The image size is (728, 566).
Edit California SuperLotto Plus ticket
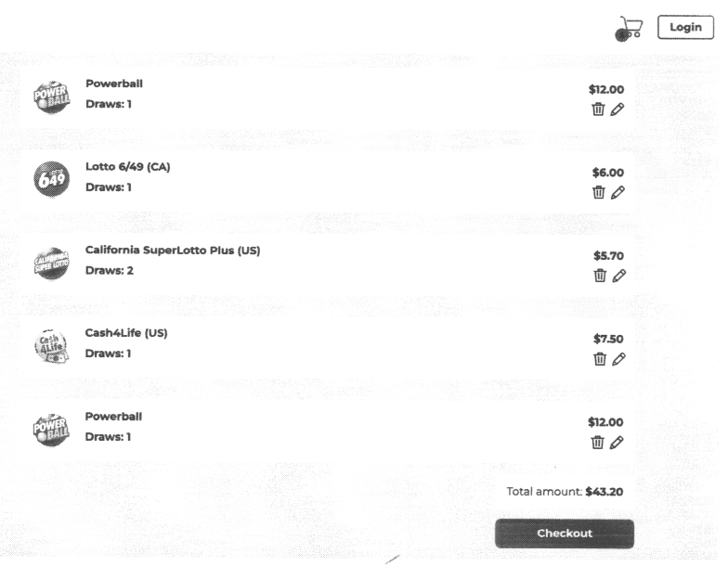pyautogui.click(x=617, y=275)
